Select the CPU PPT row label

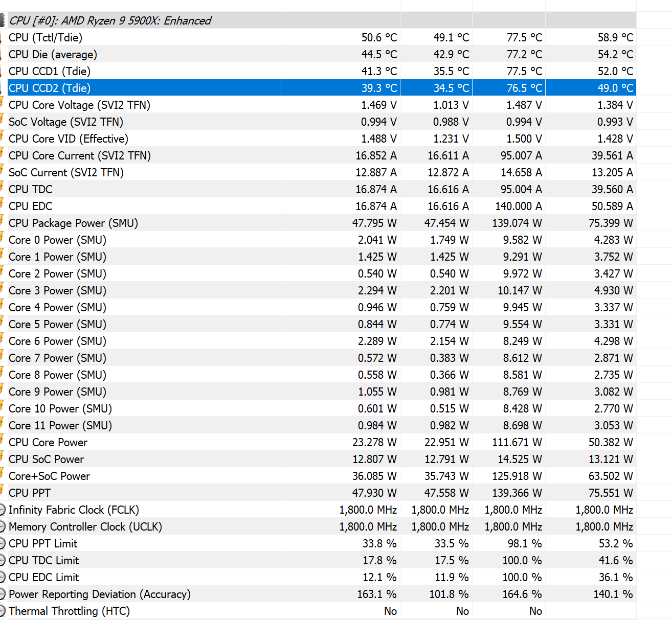click(30, 493)
